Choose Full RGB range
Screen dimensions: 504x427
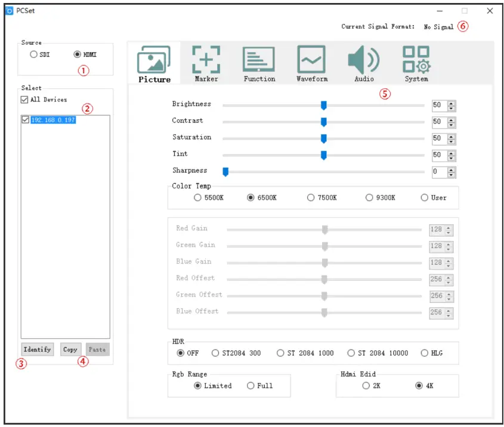pyautogui.click(x=251, y=386)
